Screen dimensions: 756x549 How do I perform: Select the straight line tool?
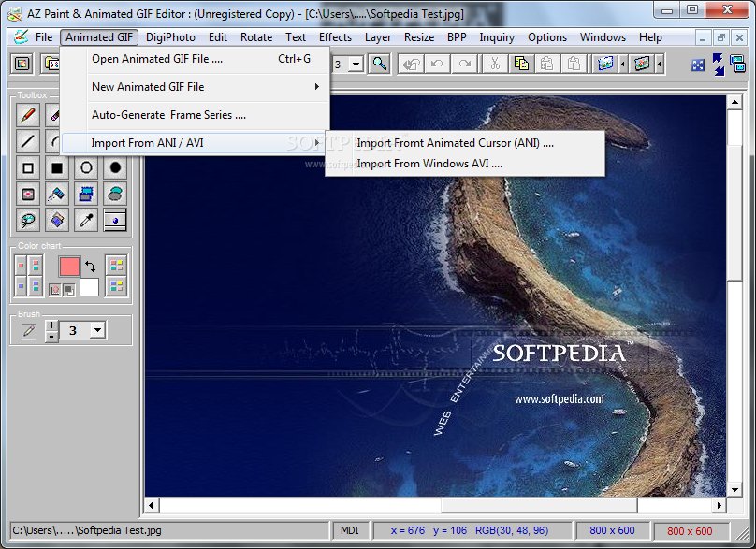point(28,140)
